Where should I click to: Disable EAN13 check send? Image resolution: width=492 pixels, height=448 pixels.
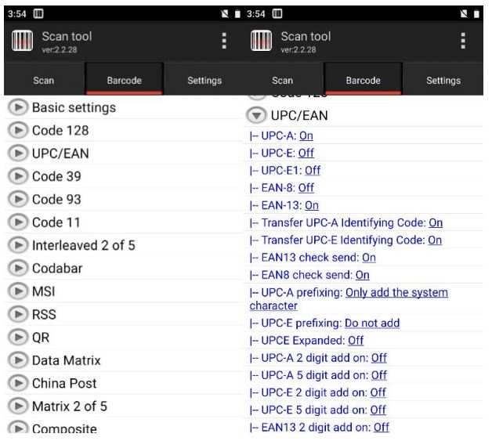(x=369, y=257)
